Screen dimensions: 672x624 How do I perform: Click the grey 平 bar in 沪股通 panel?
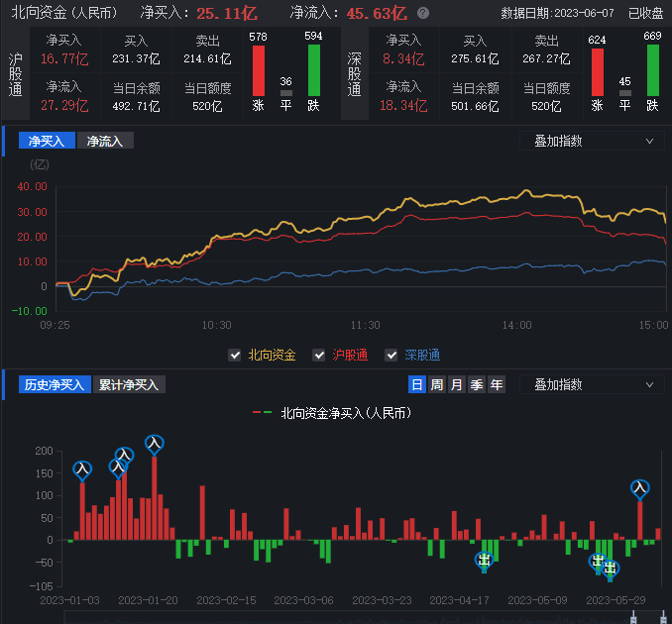point(286,93)
